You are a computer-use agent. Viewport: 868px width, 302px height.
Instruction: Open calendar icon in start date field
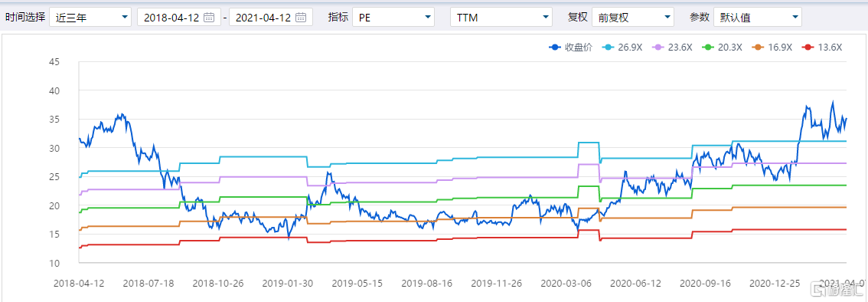pyautogui.click(x=209, y=17)
